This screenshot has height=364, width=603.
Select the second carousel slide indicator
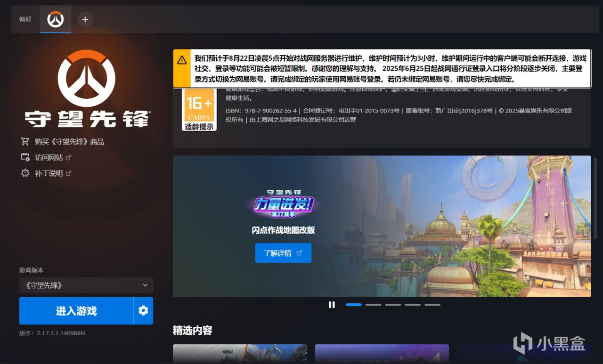374,305
